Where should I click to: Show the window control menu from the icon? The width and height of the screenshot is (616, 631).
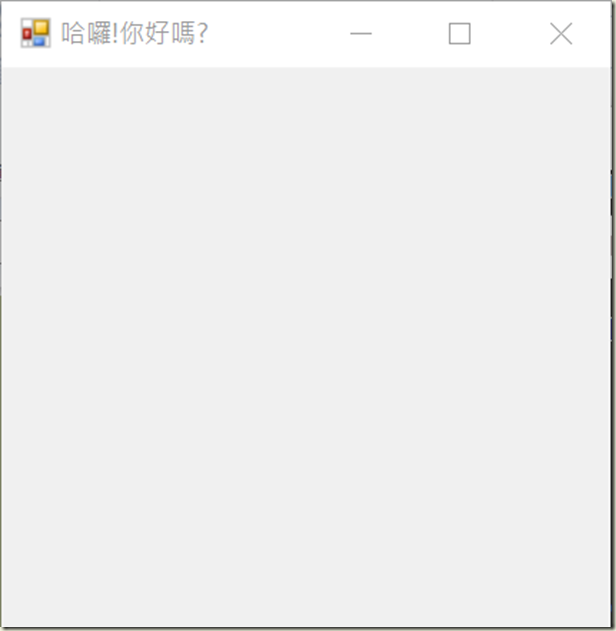click(35, 33)
